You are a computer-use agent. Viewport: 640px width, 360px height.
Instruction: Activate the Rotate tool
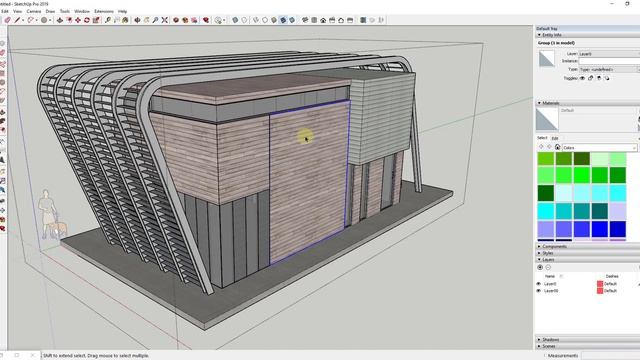(x=87, y=20)
